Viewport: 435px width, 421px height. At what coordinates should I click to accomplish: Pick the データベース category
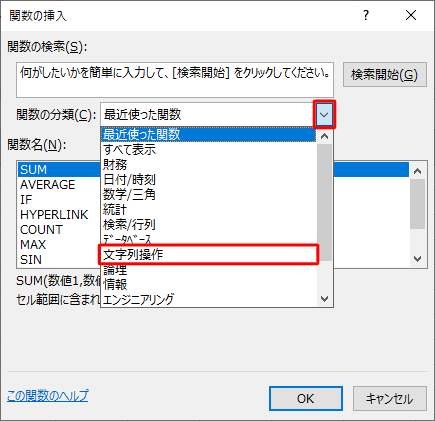208,239
